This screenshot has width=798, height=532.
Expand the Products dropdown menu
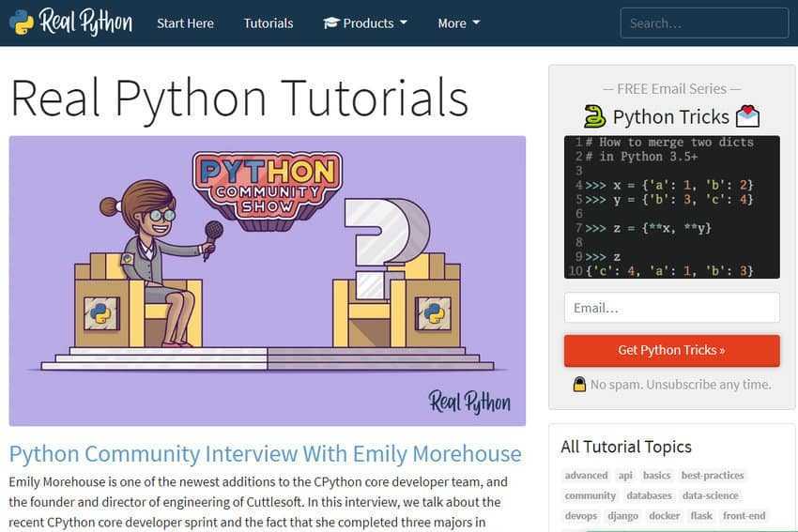pos(365,23)
